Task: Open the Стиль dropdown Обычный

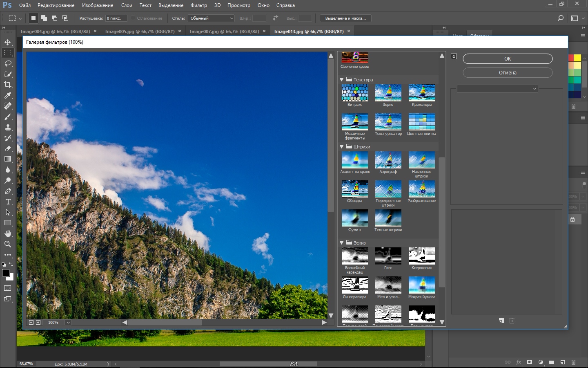Action: point(211,18)
